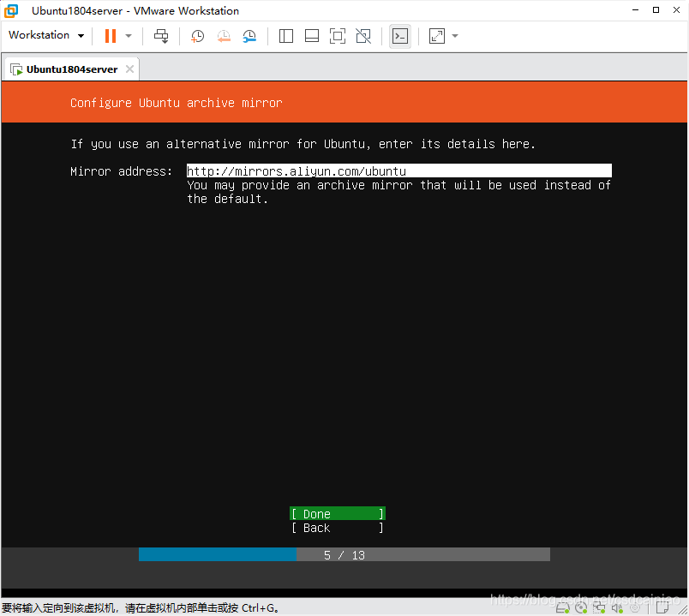This screenshot has height=616, width=689.
Task: Enter full screen mode
Action: 338,36
